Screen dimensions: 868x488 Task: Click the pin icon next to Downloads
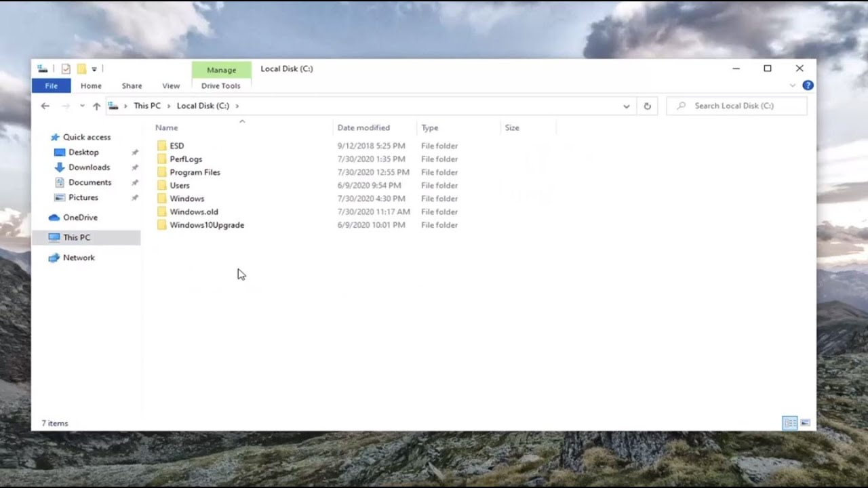click(x=134, y=167)
